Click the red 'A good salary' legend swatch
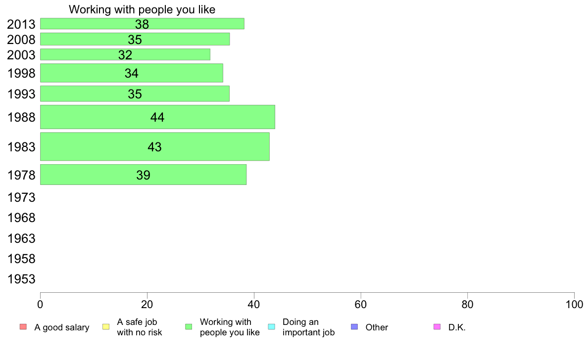Image resolution: width=588 pixels, height=364 pixels. pyautogui.click(x=23, y=327)
